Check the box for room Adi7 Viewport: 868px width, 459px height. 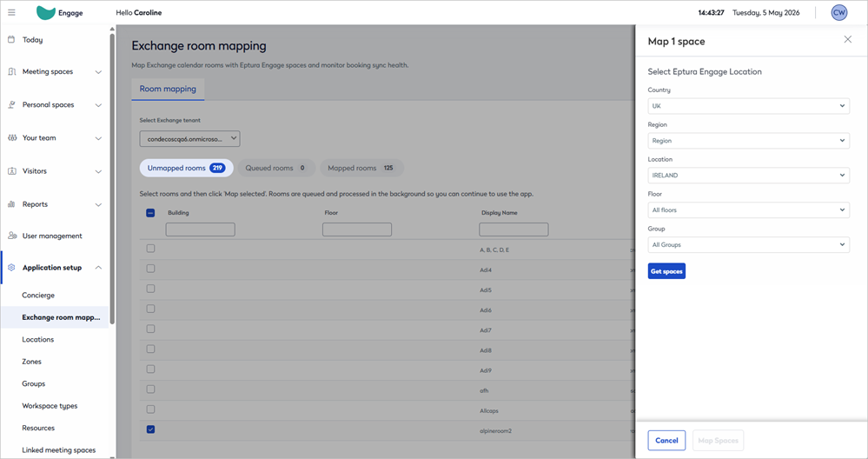pyautogui.click(x=150, y=329)
